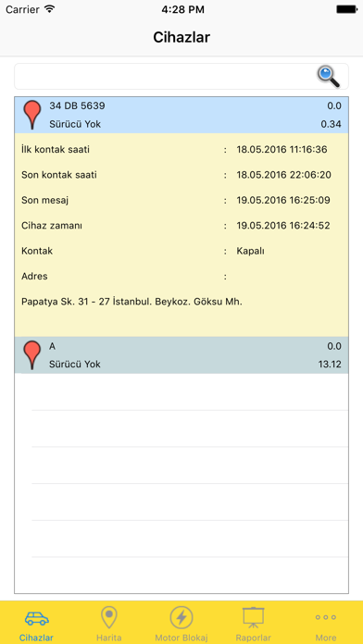
Task: Expand device A row details
Action: pyautogui.click(x=181, y=355)
